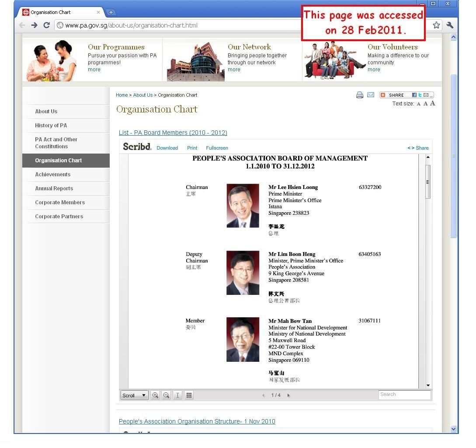
Task: Click more under Our Network
Action: click(234, 70)
